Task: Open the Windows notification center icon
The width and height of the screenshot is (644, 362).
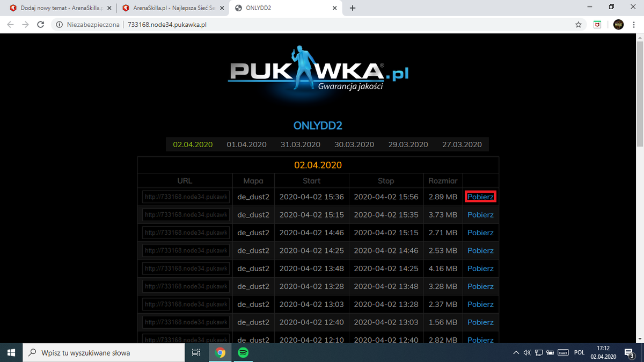Action: tap(629, 353)
